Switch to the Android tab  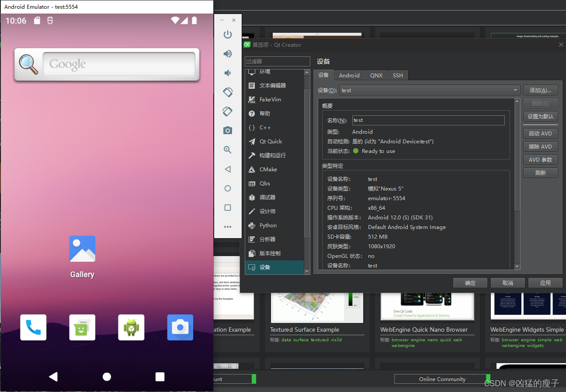[x=349, y=76]
